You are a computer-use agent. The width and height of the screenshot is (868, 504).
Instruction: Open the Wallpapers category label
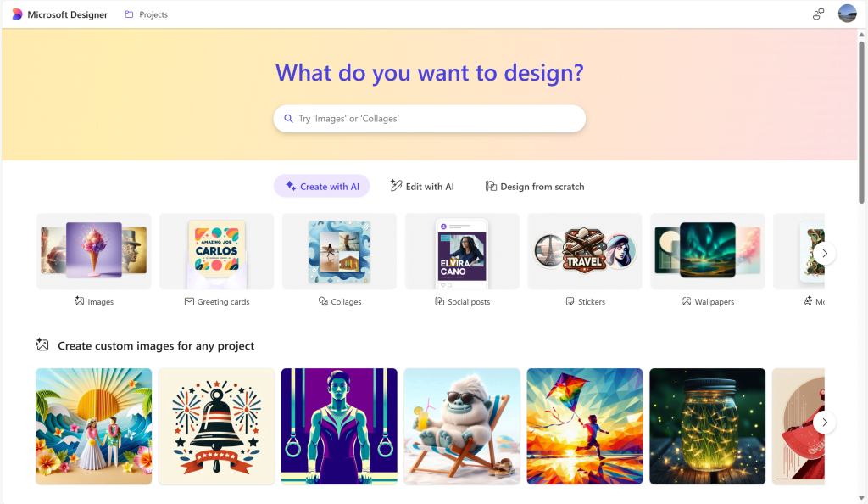(708, 301)
